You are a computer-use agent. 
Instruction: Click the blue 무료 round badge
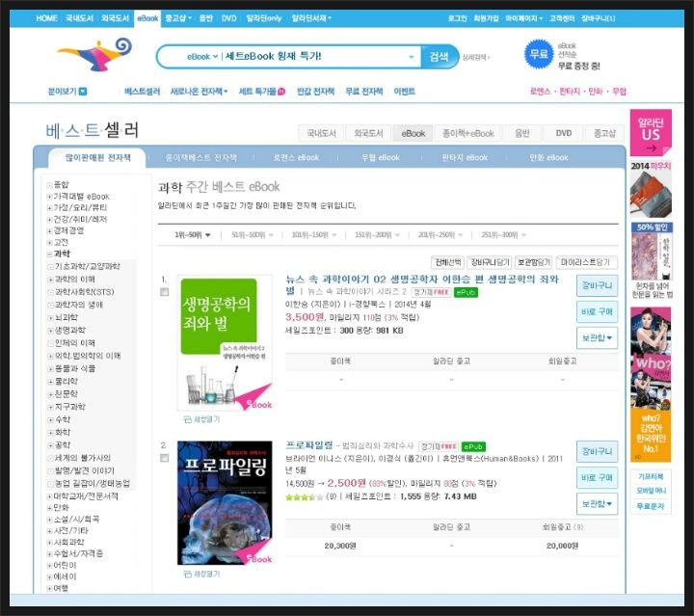(x=539, y=54)
